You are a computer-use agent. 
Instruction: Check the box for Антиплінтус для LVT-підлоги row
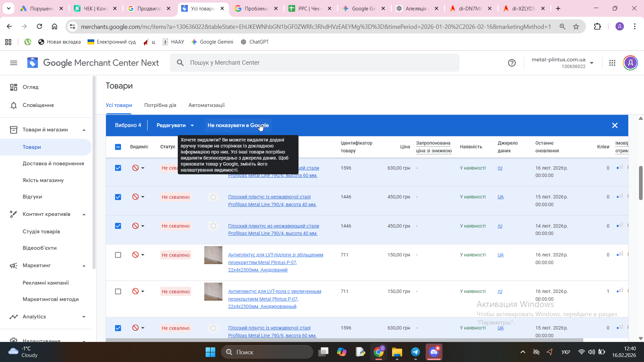coord(118,255)
